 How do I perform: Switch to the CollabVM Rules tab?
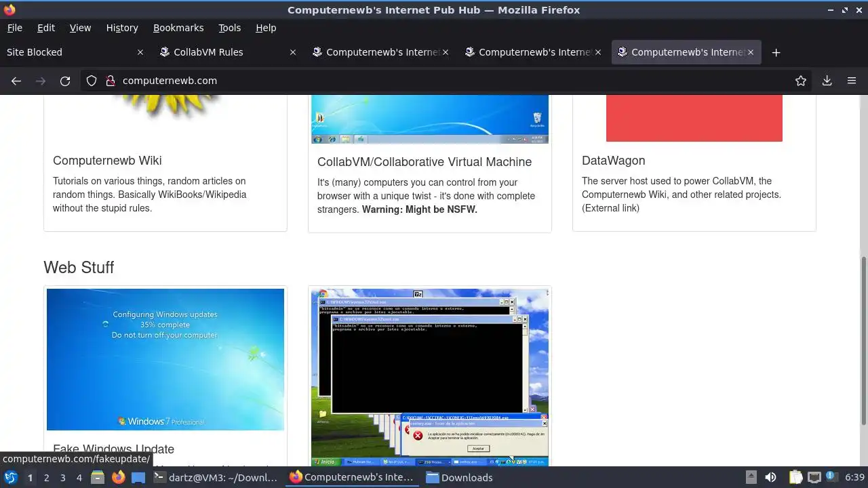coord(227,52)
